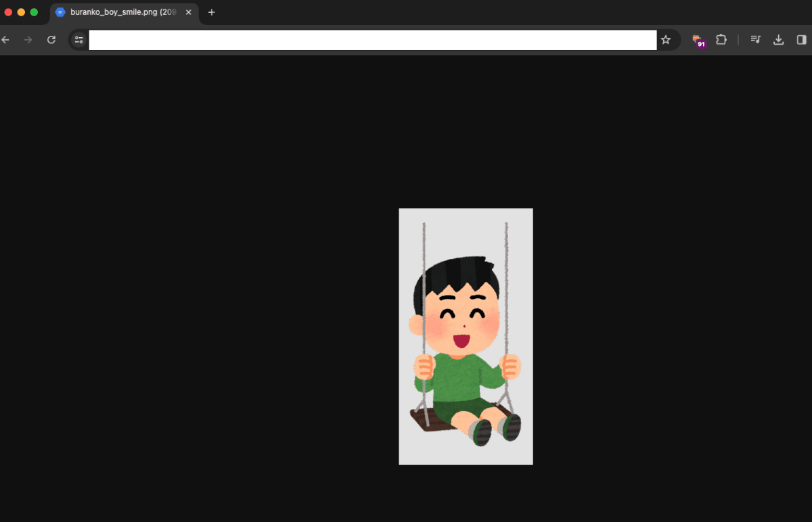Open the site information icon

click(78, 40)
